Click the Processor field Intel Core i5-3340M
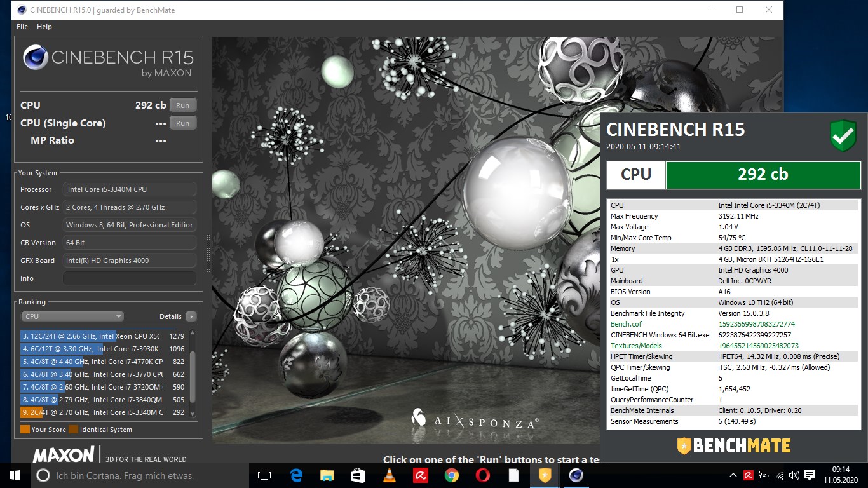This screenshot has height=488, width=868. 130,189
